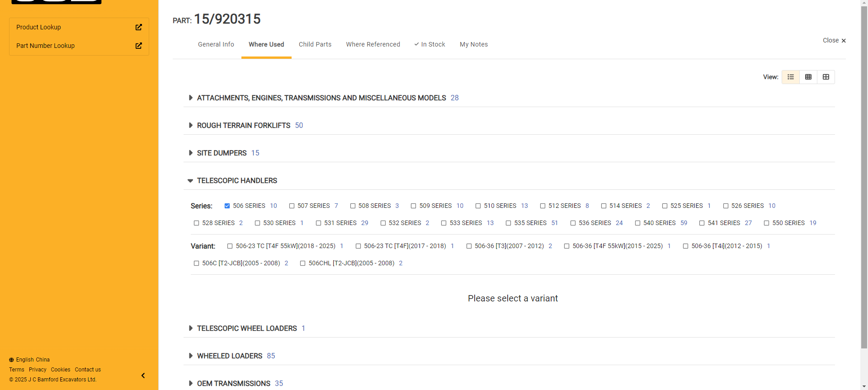This screenshot has width=868, height=390.
Task: Open Part Number Lookup external link icon
Action: click(x=138, y=46)
